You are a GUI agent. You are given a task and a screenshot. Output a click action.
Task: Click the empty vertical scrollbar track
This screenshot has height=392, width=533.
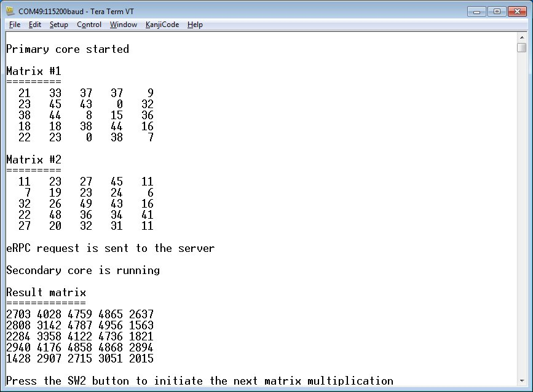(521, 215)
